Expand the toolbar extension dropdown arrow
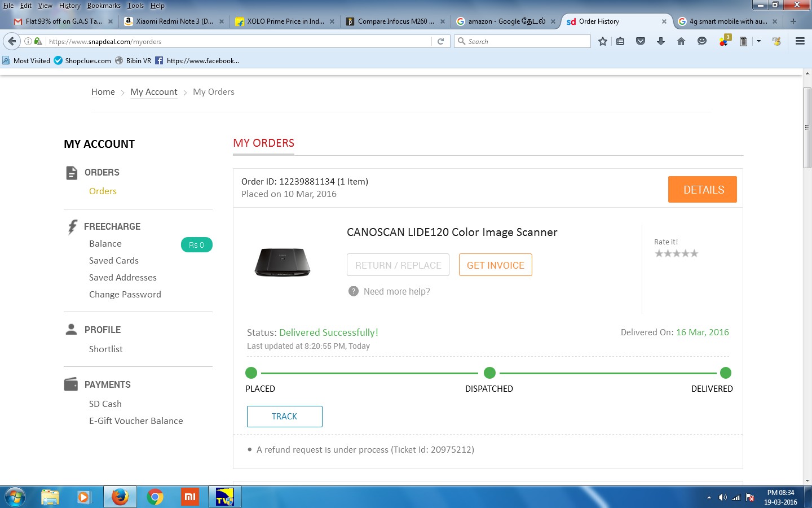 (758, 41)
